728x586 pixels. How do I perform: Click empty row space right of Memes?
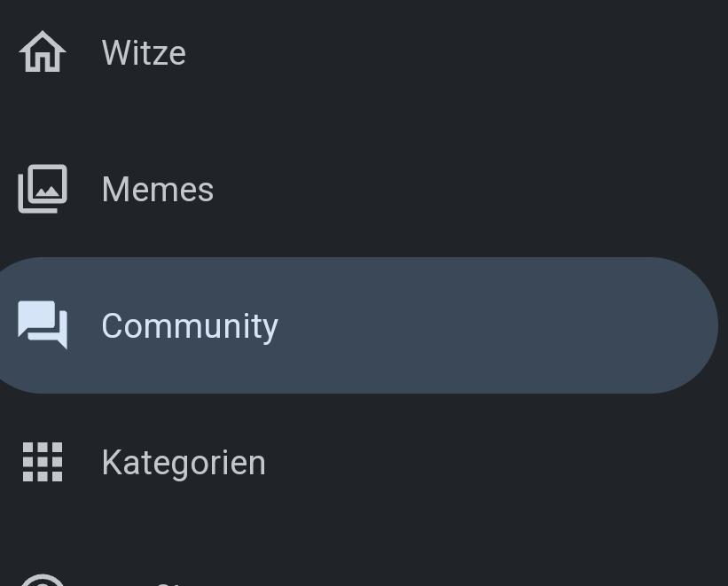pos(443,190)
